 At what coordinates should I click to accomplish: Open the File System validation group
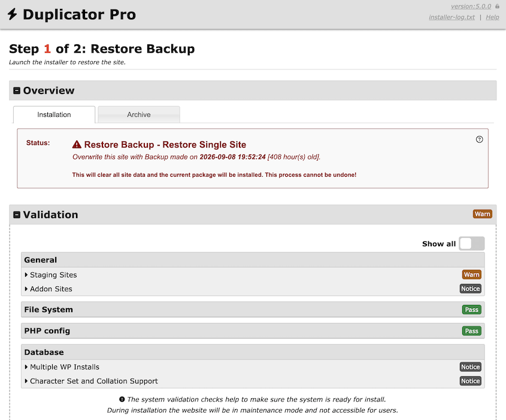pyautogui.click(x=253, y=310)
